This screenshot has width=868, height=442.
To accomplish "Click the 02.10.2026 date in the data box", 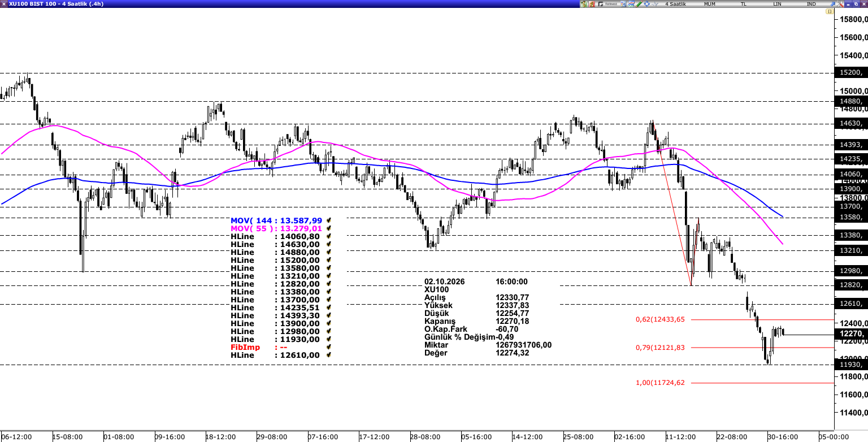I will 445,281.
